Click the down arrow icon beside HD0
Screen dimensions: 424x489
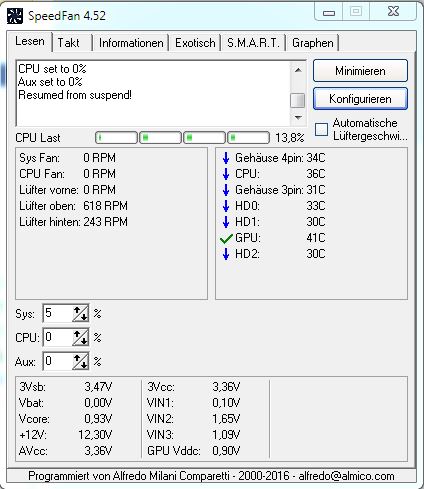click(x=226, y=206)
